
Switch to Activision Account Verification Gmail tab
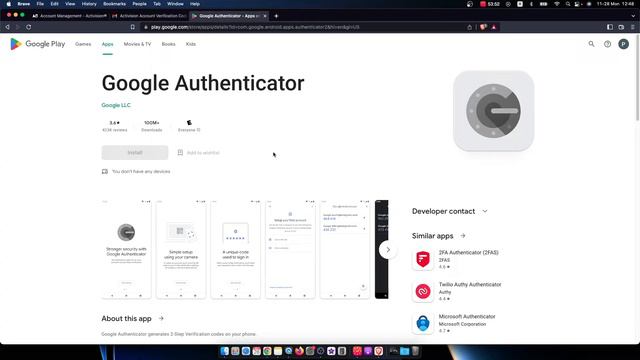[x=149, y=16]
